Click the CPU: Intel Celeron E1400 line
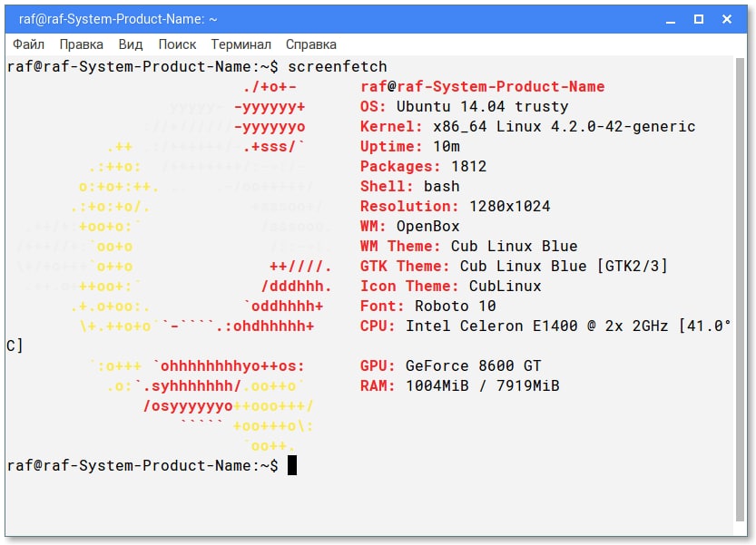The height and width of the screenshot is (545, 756). pyautogui.click(x=545, y=326)
